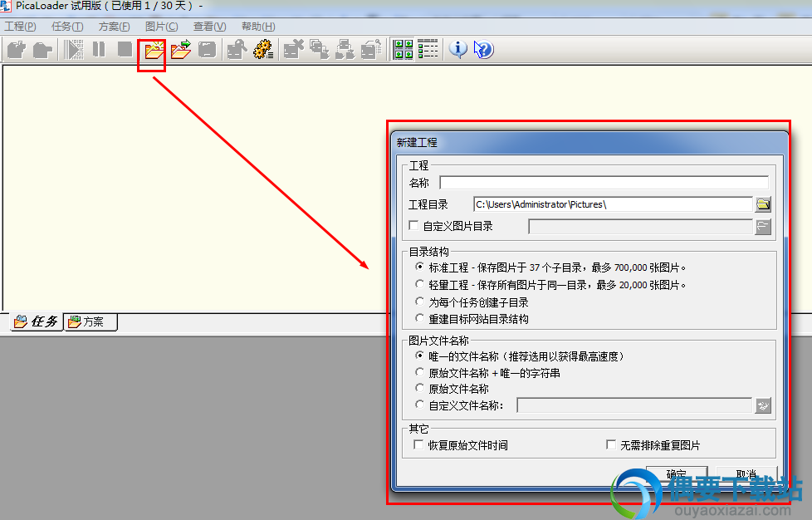Screen dimensions: 812x520
Task: Click the stop tasks square icon
Action: click(125, 50)
